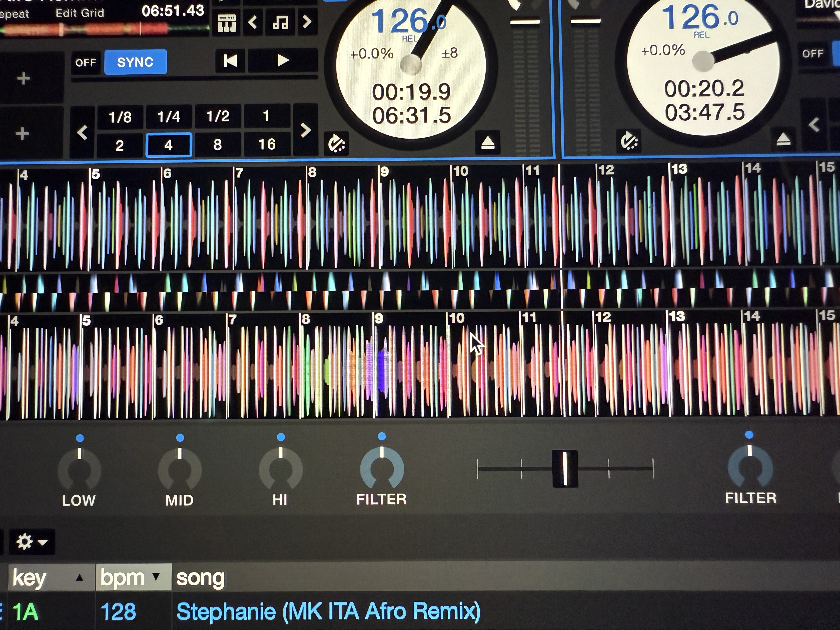Toggle slip mode icon on left deck
840x630 pixels.
(x=336, y=144)
